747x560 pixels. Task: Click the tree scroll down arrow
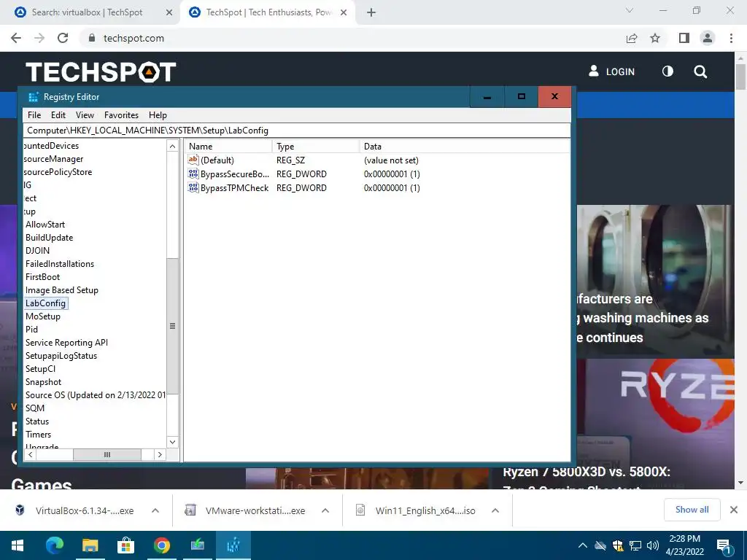172,442
